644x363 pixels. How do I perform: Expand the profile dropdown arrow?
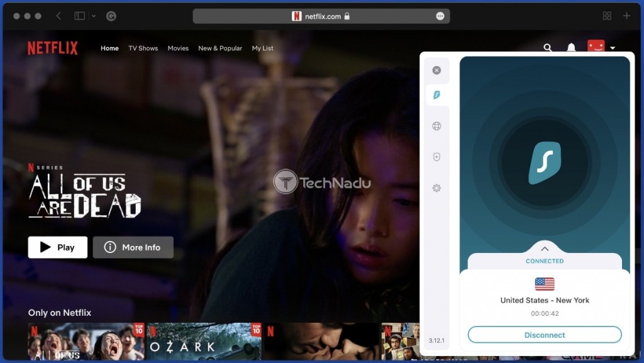613,48
